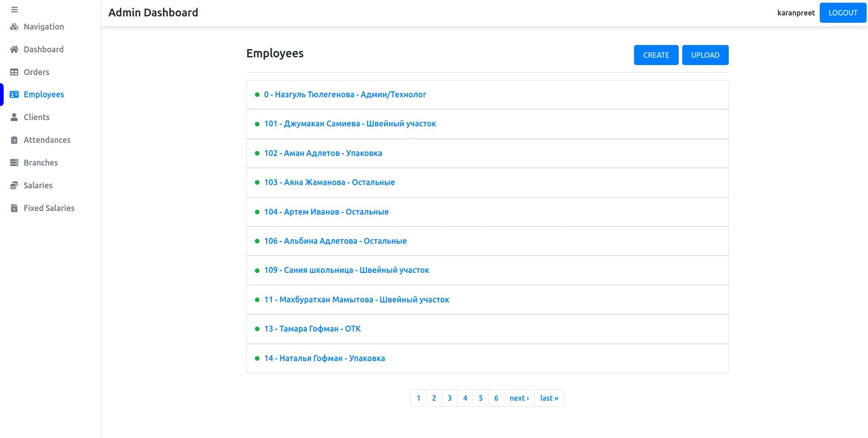Toggle the hamburger sidebar menu icon

(15, 10)
